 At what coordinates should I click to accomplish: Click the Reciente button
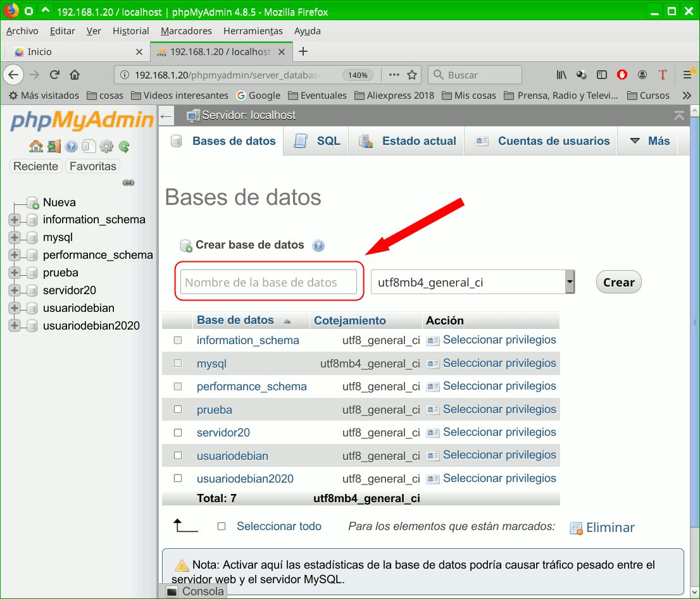(35, 166)
